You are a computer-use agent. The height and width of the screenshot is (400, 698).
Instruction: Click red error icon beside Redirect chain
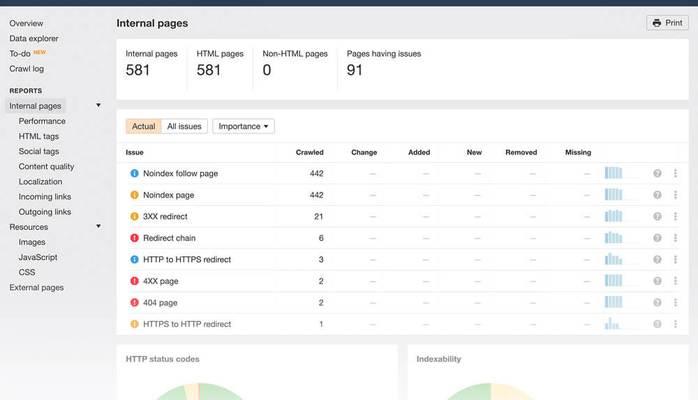tap(134, 238)
